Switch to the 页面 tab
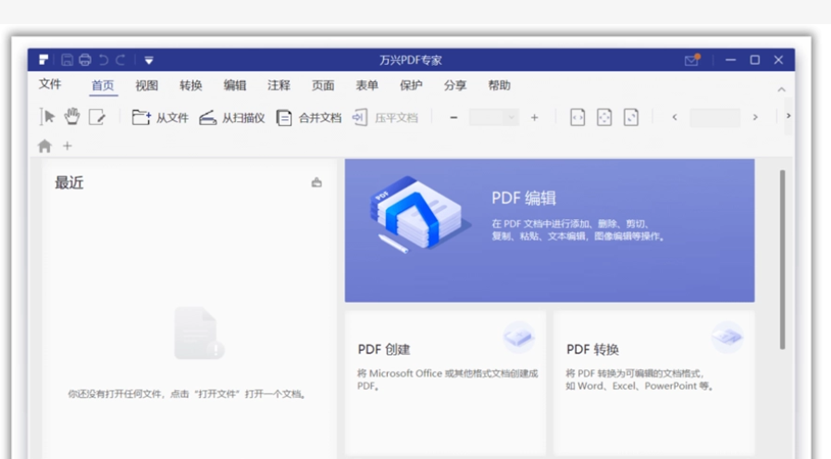 click(x=323, y=85)
